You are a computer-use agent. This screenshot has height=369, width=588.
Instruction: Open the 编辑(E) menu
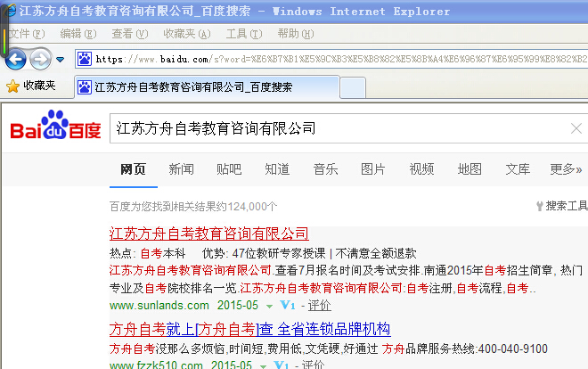(x=78, y=34)
